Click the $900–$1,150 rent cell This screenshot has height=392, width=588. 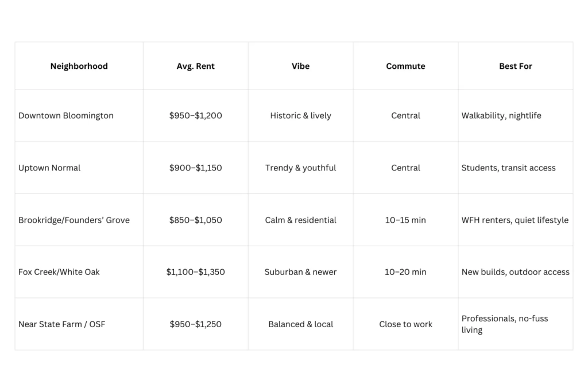coord(195,168)
